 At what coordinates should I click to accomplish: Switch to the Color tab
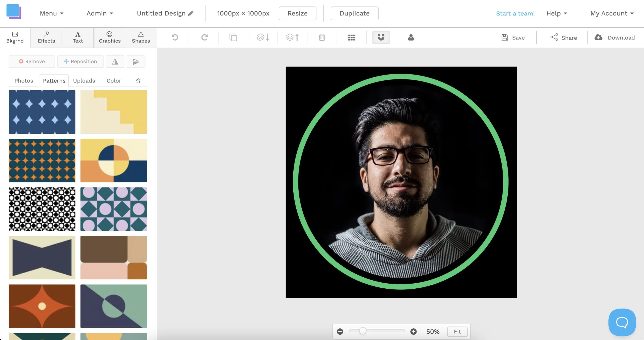[x=114, y=81]
